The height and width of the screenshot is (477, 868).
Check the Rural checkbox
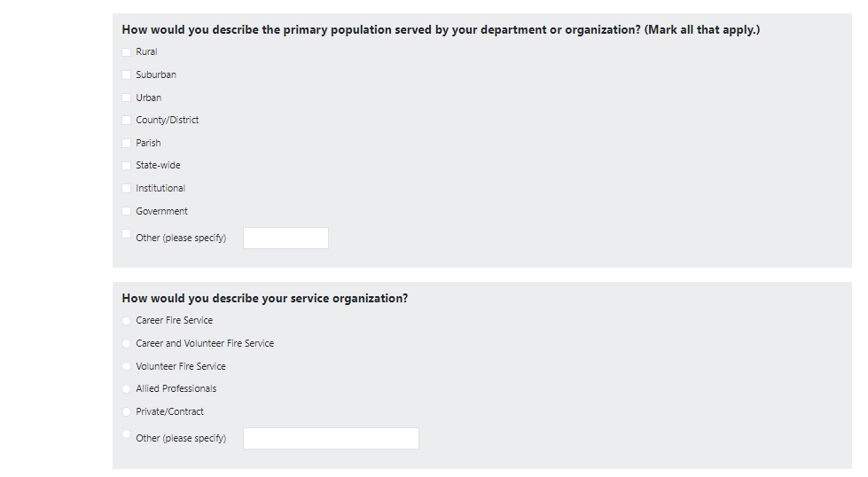pos(126,52)
